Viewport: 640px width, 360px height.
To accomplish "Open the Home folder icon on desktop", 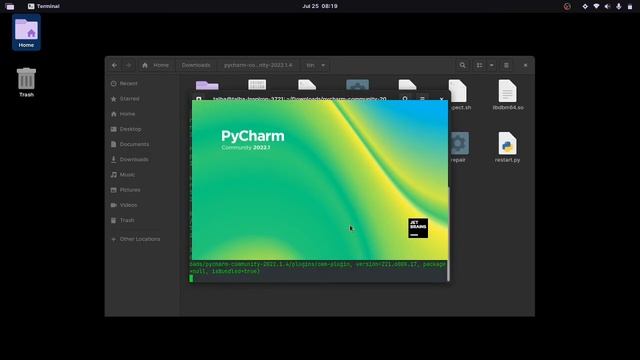I will (x=26, y=32).
